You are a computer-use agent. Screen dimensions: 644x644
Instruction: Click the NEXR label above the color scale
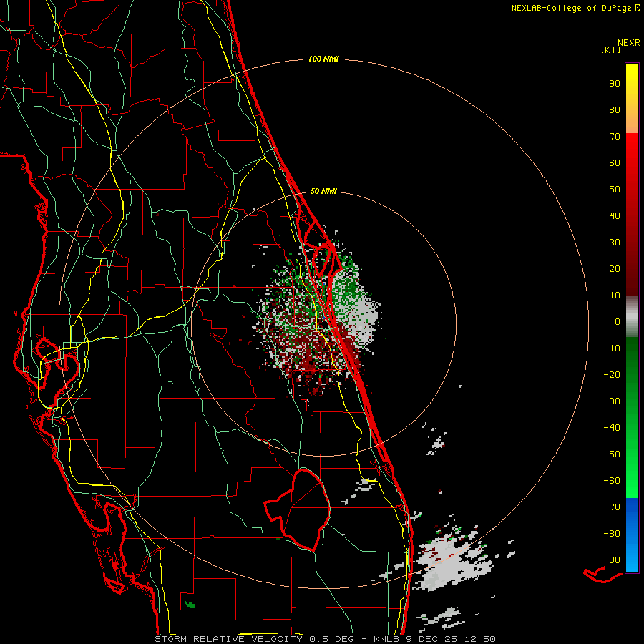(x=629, y=43)
